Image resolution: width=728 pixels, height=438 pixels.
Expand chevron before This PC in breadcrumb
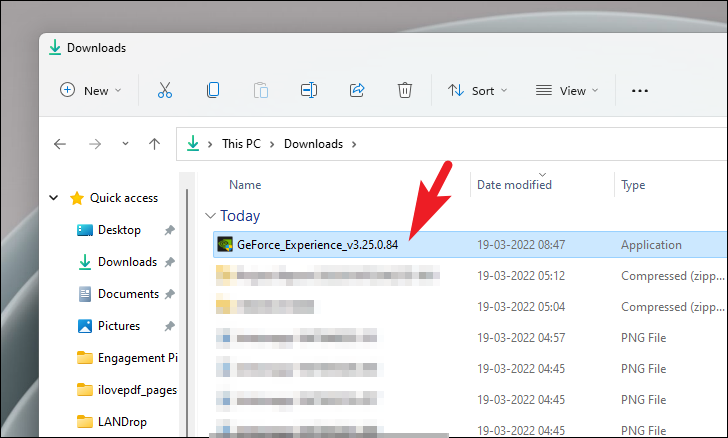210,144
